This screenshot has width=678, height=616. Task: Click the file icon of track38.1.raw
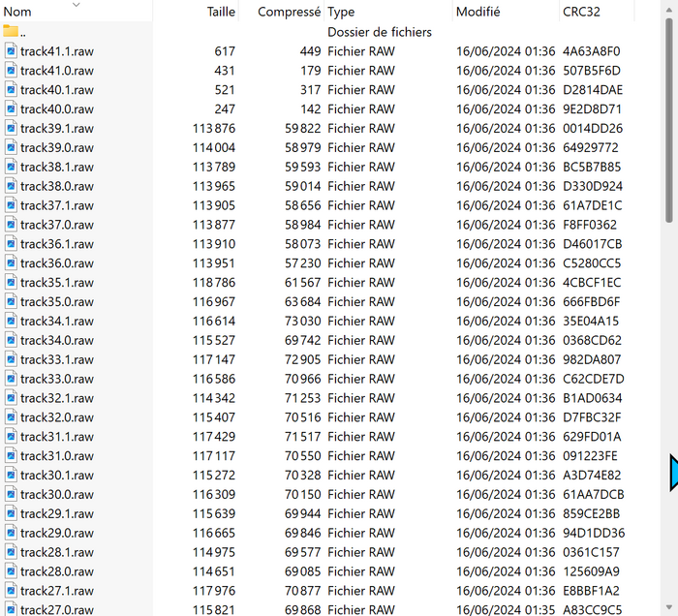pyautogui.click(x=11, y=167)
